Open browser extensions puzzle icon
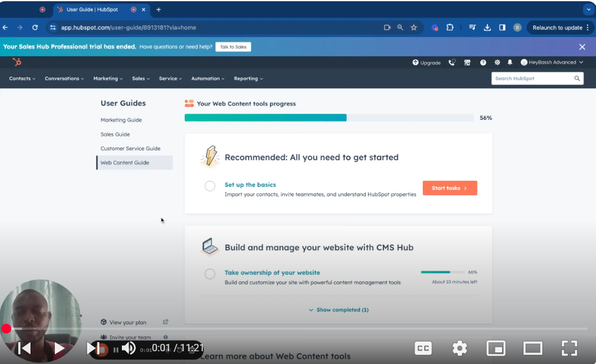Screen dimensions: 596x364 450,27
